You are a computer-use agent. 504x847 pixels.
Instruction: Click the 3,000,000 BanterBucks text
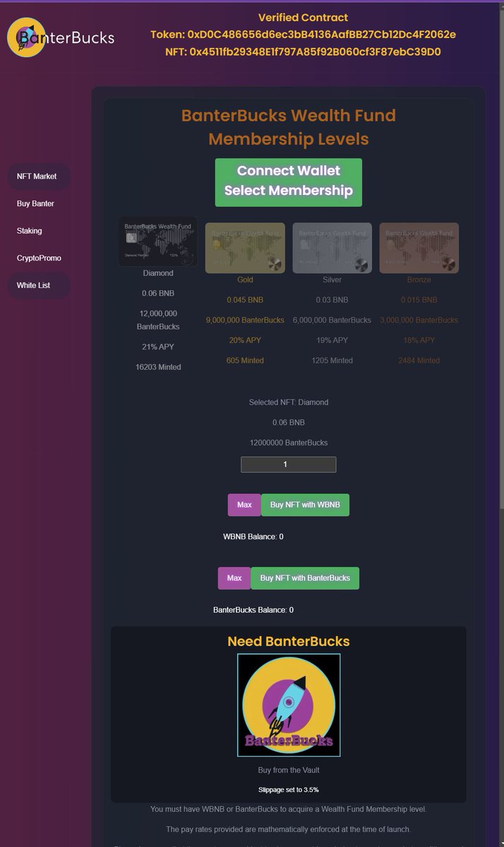pos(419,320)
